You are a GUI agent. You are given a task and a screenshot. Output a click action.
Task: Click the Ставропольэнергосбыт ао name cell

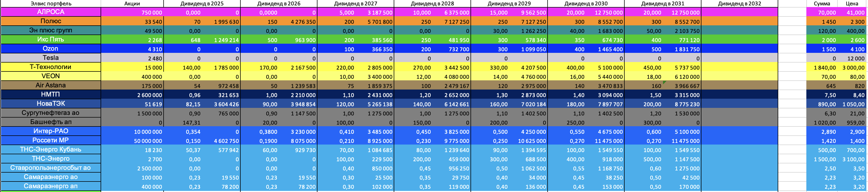pos(51,168)
